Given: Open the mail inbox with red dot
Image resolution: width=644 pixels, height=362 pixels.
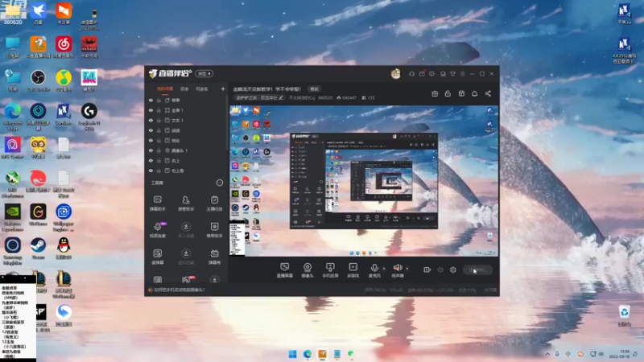Looking at the screenshot, I should (422, 74).
